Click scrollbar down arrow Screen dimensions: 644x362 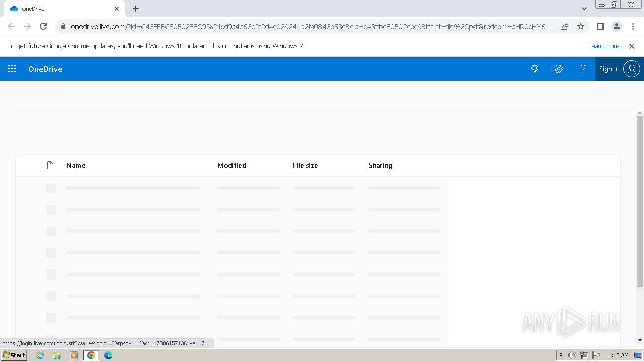(640, 340)
